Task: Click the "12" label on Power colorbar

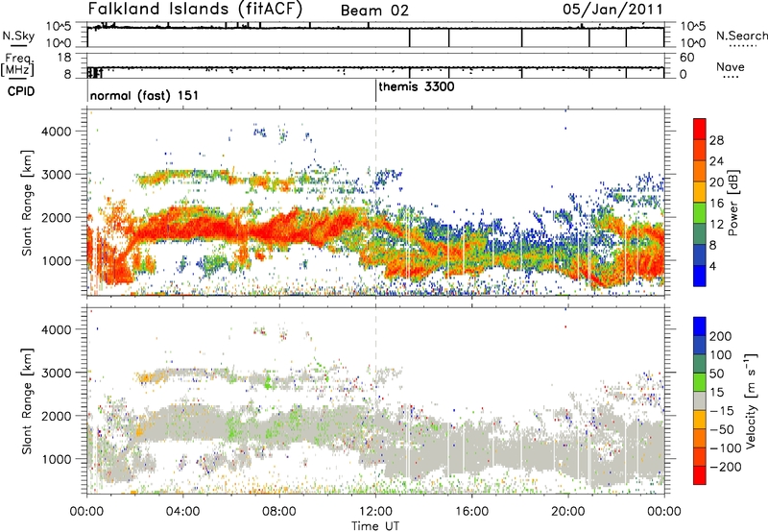Action: point(716,225)
